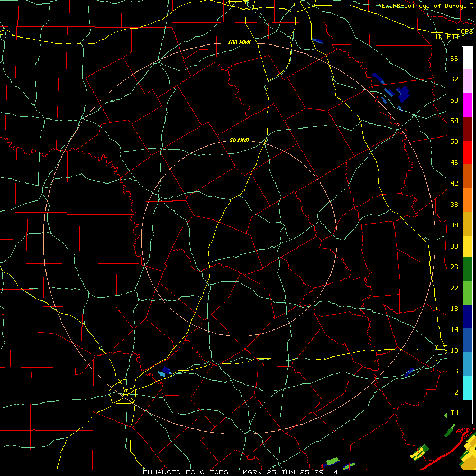476x476 pixels.
Task: Click the square highway loop in the southwest
Action: pyautogui.click(x=122, y=391)
